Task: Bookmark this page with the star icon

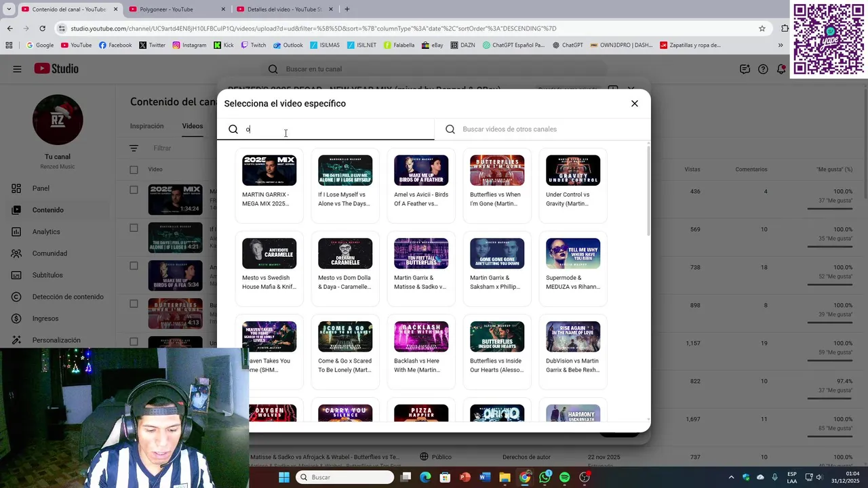Action: click(x=762, y=28)
